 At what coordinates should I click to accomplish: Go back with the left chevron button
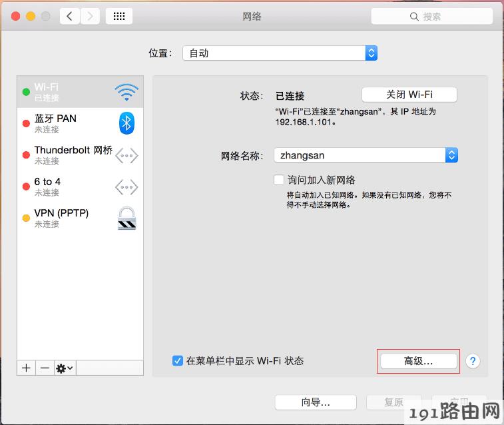coord(69,16)
